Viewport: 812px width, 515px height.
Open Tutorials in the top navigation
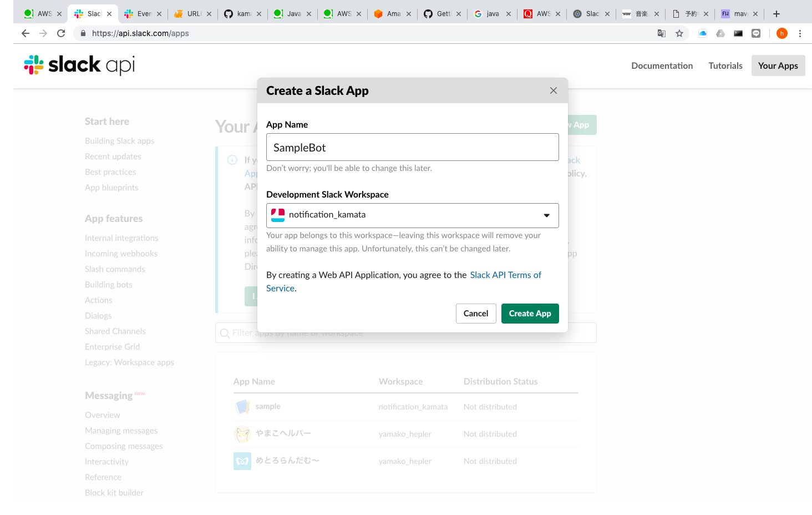click(x=725, y=65)
